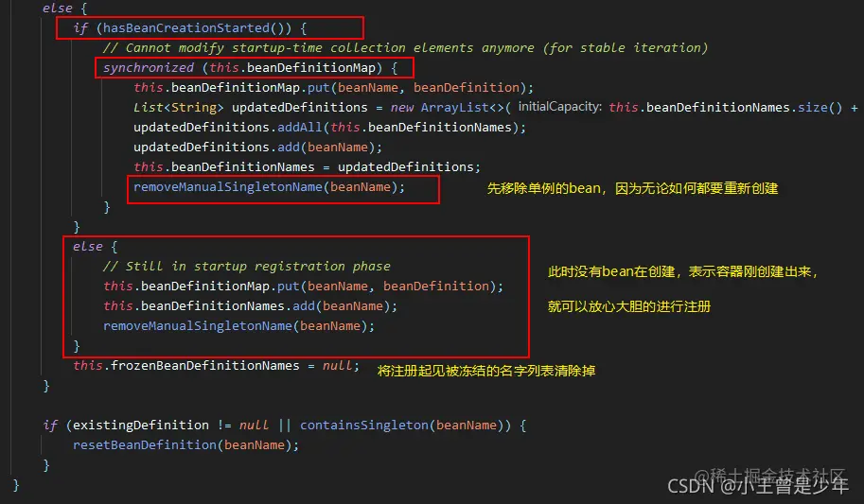
Task: Click 'List<String> updatedDefinitions' declaration
Action: point(250,108)
